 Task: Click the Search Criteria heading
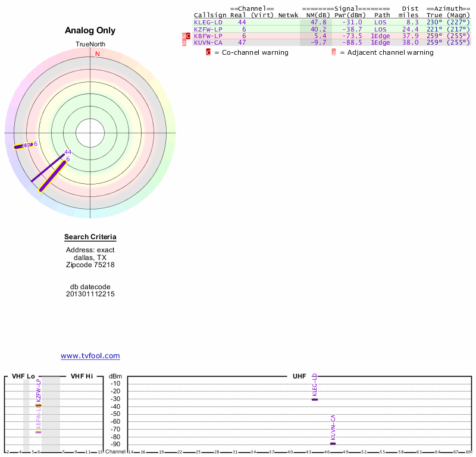[x=90, y=237]
